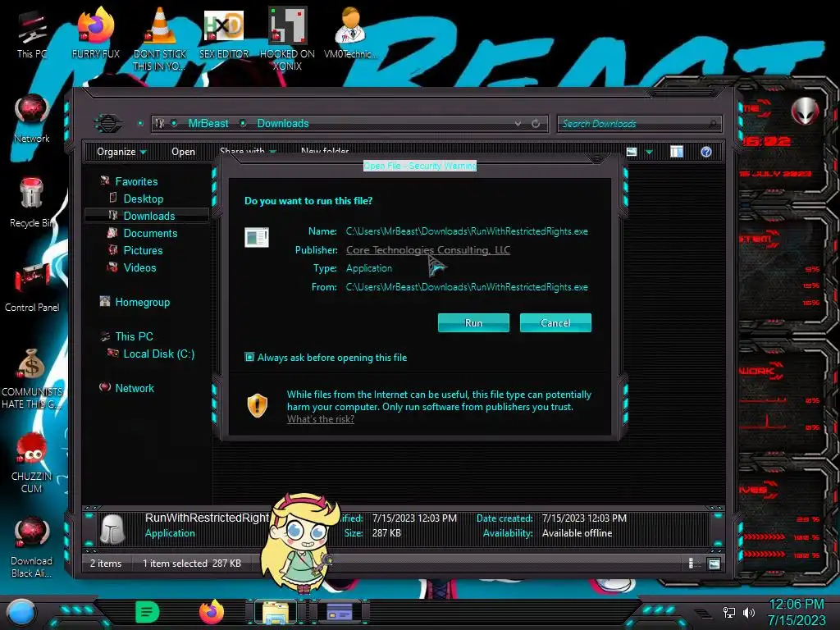
Task: Click the Explorer help question mark icon
Action: click(706, 152)
